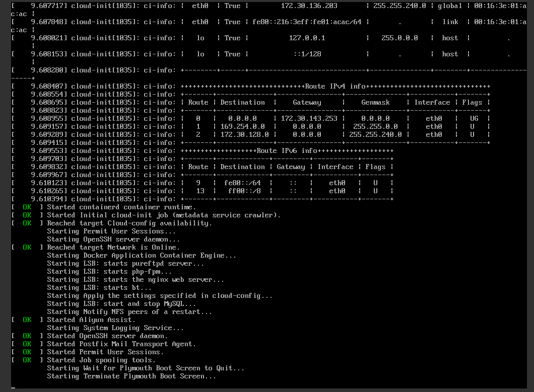The image size is (534, 392).
Task: Click the Terminate Plymouth Boot Screen line
Action: 131,376
